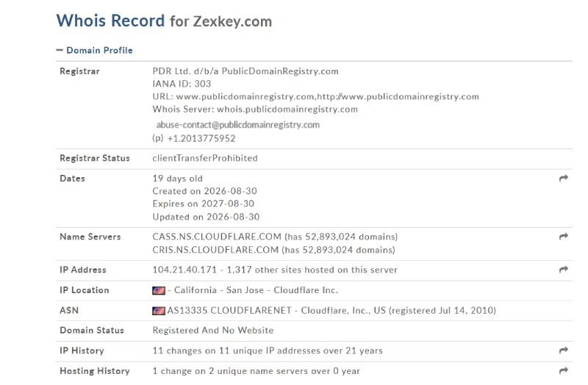Viewport: 588px width, 385px height.
Task: Click the Registrar row label
Action: point(79,71)
